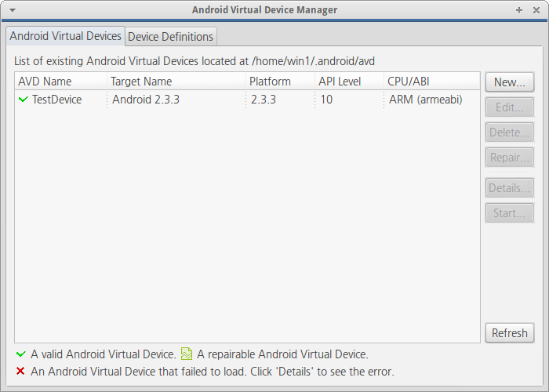Click the ARM (armeabi) cell
Screen dimensions: 549x392
[x=425, y=100]
